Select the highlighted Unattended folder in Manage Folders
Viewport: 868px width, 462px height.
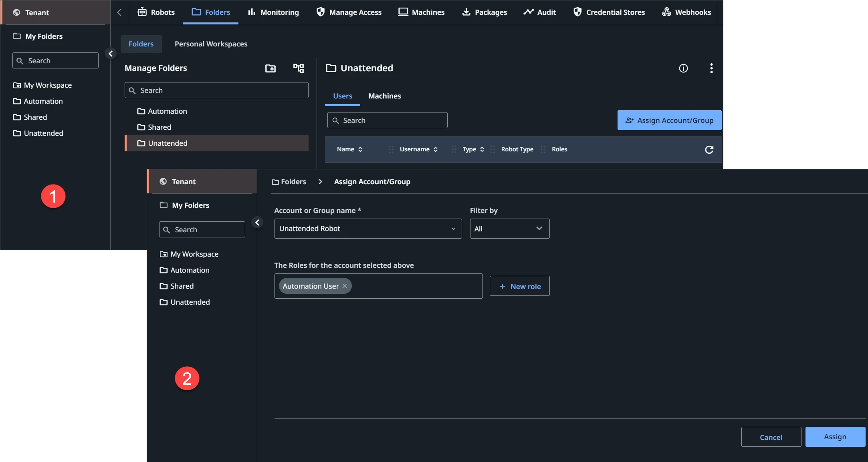tap(216, 143)
